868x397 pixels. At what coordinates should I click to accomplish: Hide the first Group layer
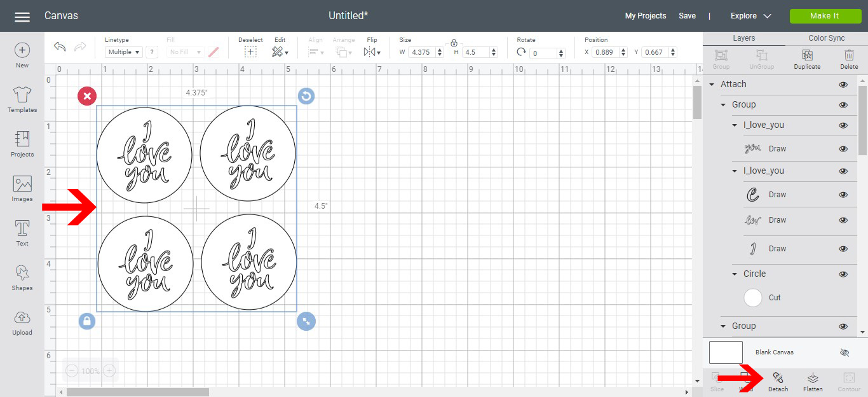coord(843,105)
